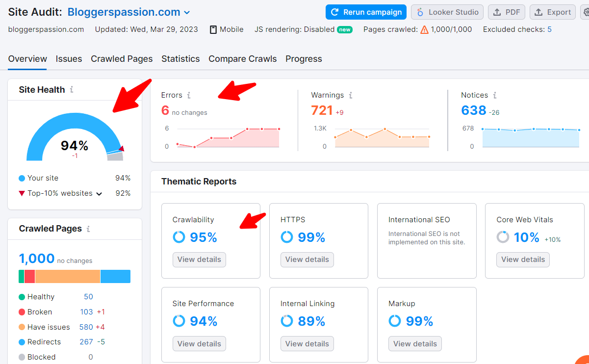589x364 pixels.
Task: Click the Have issues count 580
Action: (x=86, y=327)
